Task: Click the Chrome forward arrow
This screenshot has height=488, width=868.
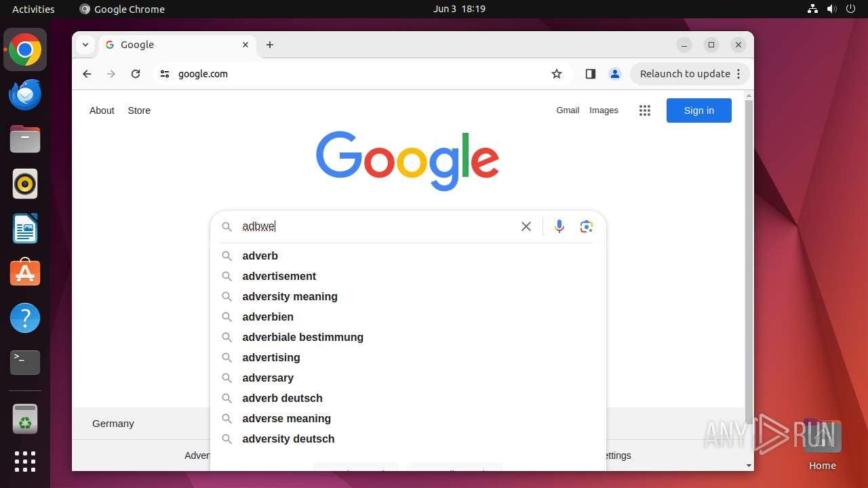Action: (111, 74)
